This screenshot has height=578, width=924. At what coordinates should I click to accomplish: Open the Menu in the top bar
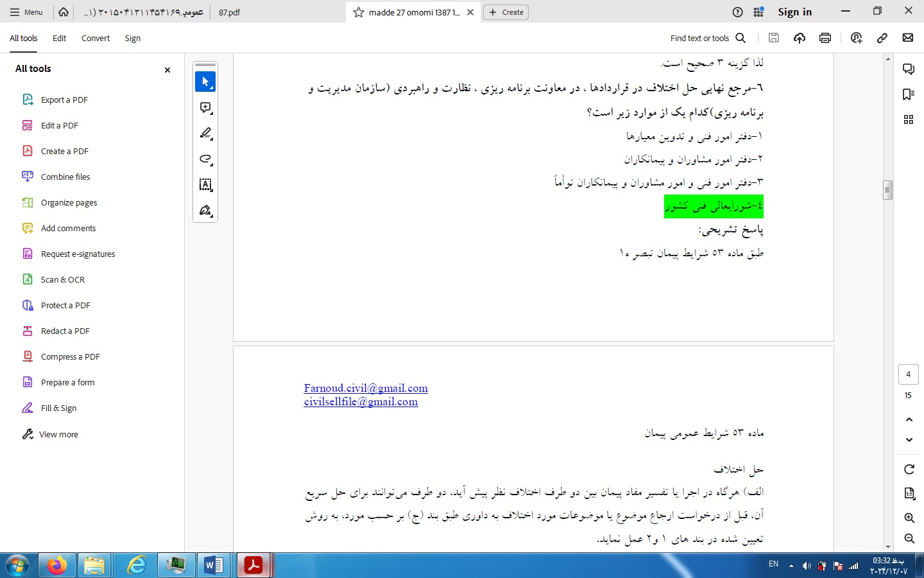(26, 12)
